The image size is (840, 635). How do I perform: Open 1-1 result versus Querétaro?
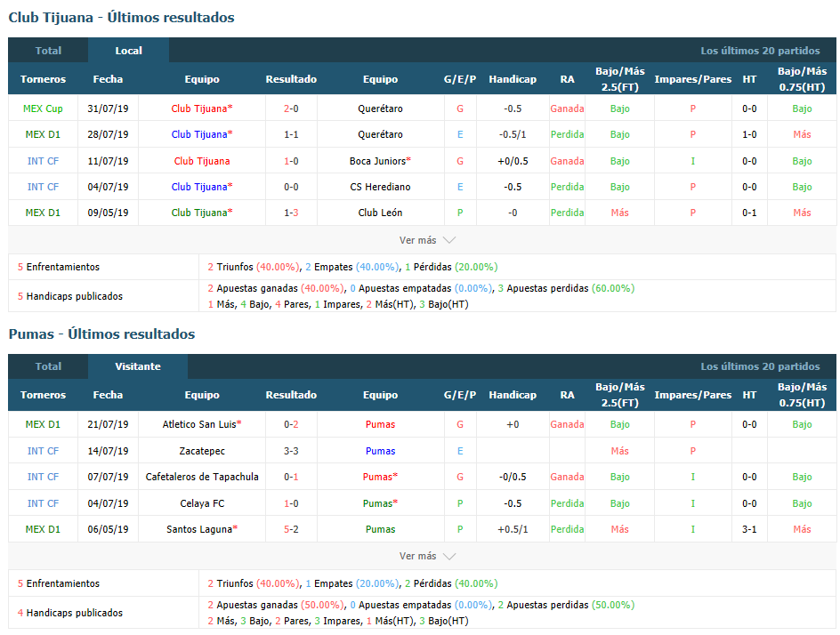pos(291,134)
